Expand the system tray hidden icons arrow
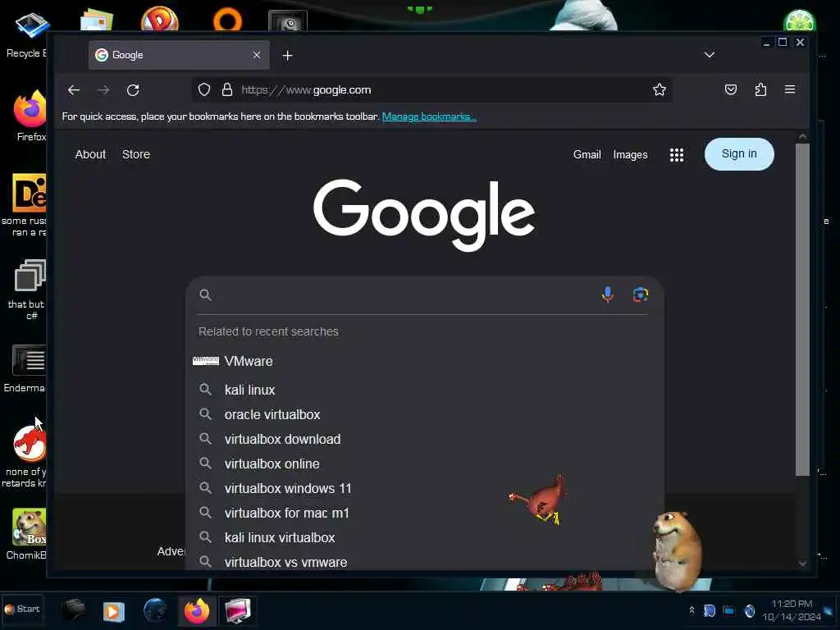 (692, 610)
